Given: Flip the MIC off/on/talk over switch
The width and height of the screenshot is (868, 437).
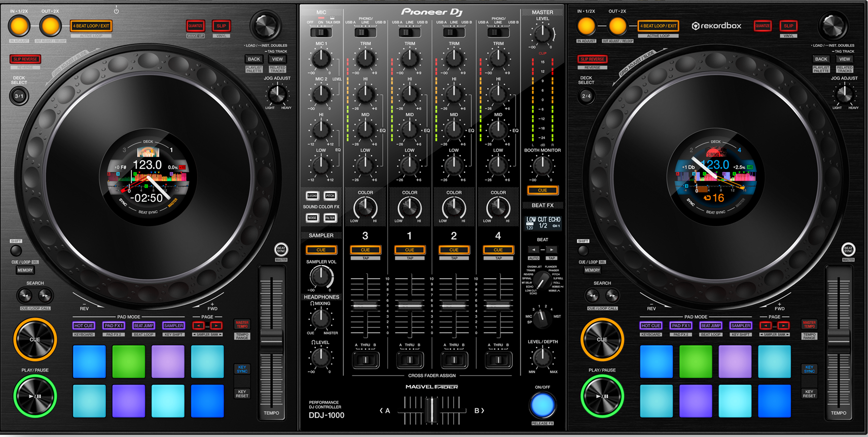Looking at the screenshot, I should [x=321, y=32].
